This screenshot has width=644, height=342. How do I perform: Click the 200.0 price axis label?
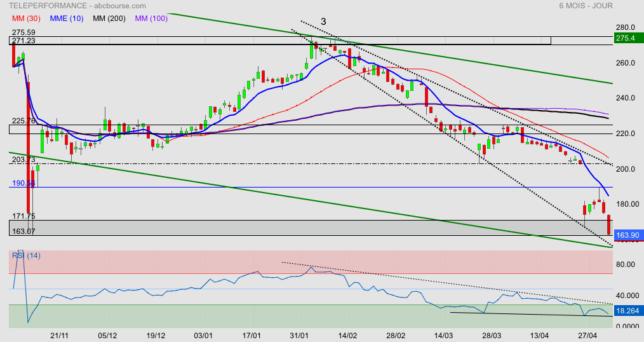click(x=625, y=169)
